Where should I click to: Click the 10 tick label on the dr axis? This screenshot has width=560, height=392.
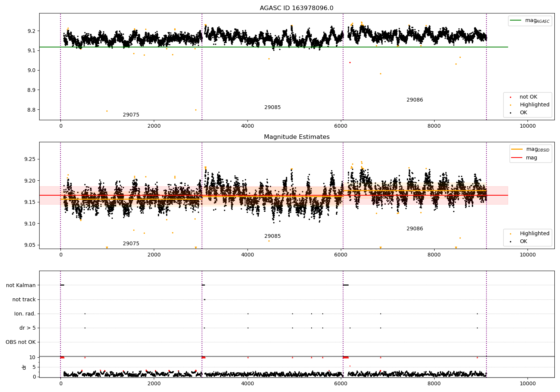click(32, 358)
